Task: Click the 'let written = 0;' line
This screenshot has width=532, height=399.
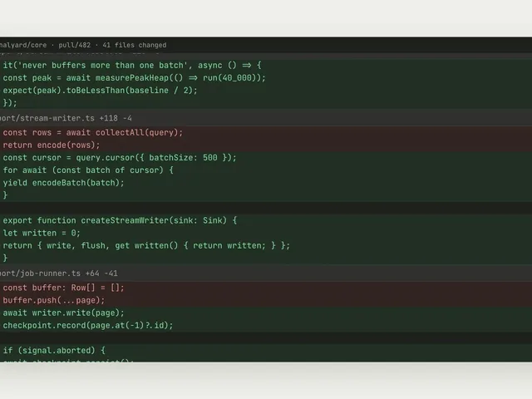Action: click(x=266, y=233)
